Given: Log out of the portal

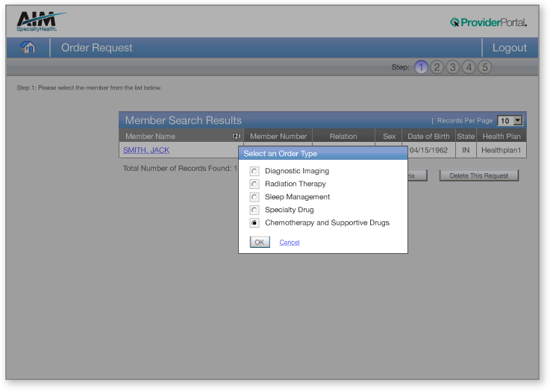Looking at the screenshot, I should [509, 48].
